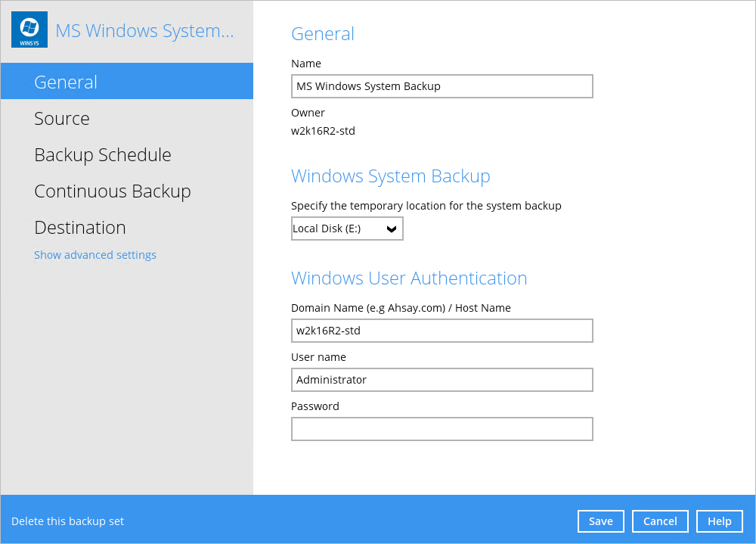Focus the Domain Name / Host Name field
Screen dimensions: 756x544
[442, 331]
